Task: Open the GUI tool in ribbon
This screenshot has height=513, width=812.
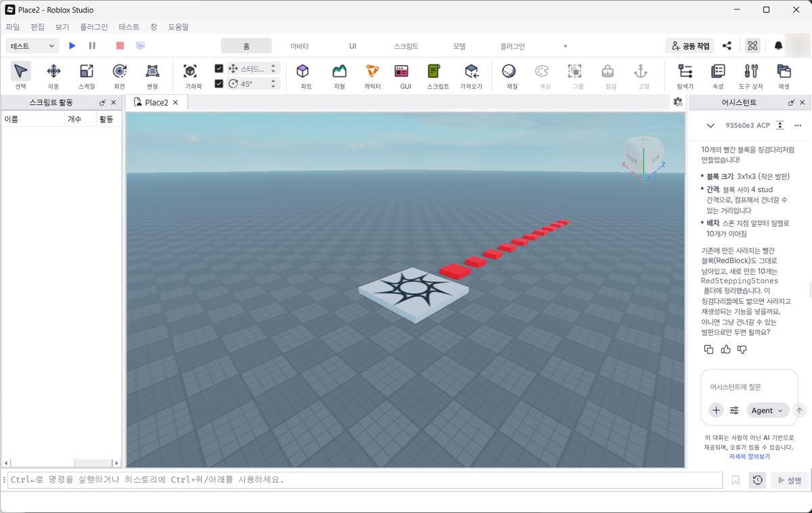Action: (x=405, y=76)
